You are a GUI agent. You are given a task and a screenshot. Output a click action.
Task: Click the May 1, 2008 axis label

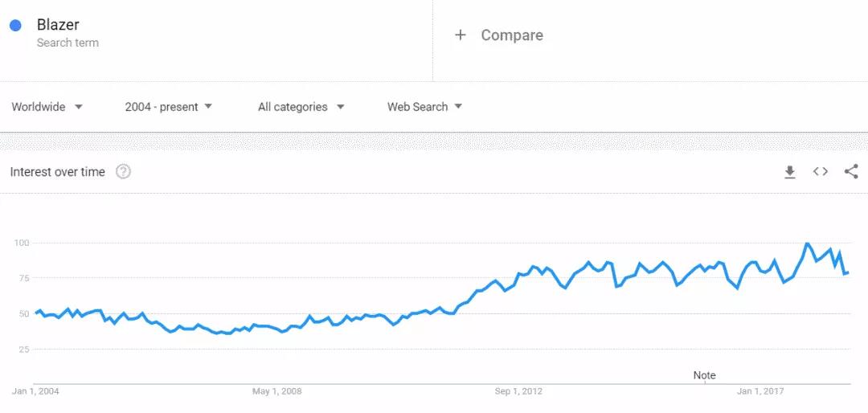pos(276,391)
